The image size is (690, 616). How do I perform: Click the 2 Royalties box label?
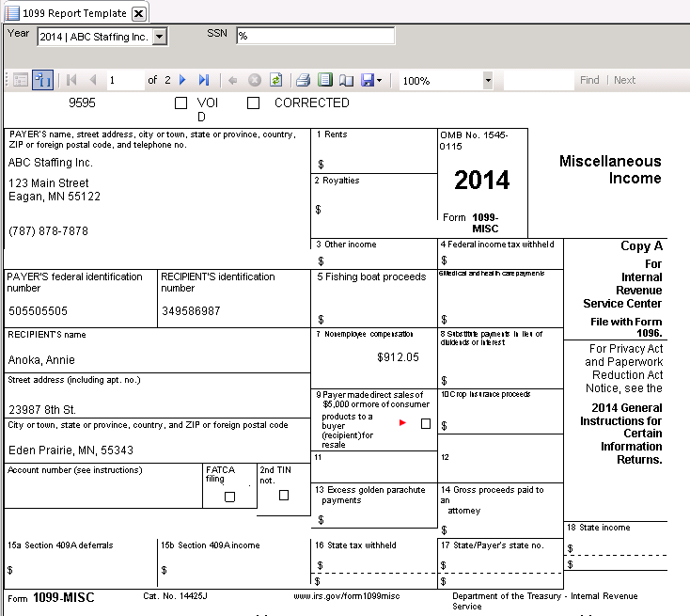click(337, 180)
